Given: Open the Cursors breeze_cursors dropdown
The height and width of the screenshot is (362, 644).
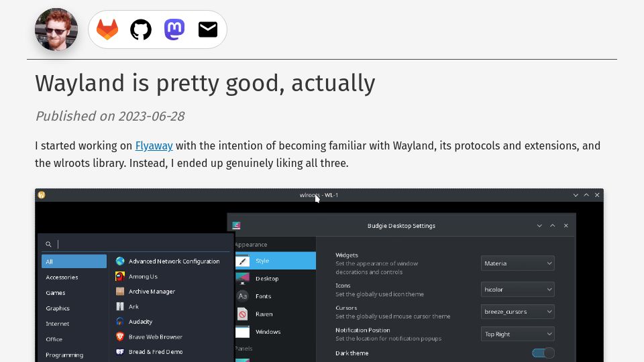Looking at the screenshot, I should [x=517, y=312].
